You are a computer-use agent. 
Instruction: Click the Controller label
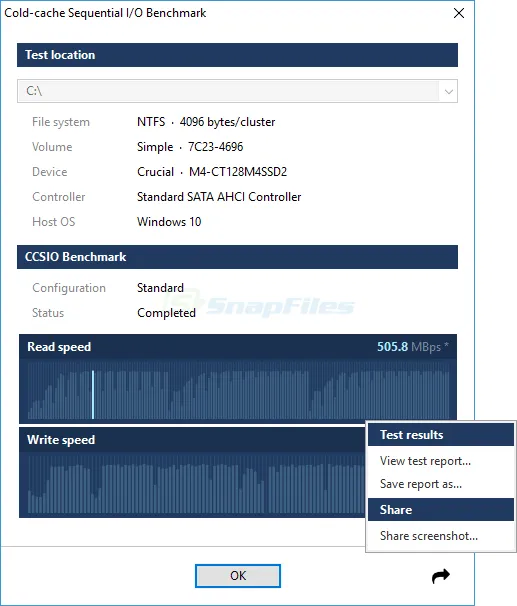coord(58,197)
